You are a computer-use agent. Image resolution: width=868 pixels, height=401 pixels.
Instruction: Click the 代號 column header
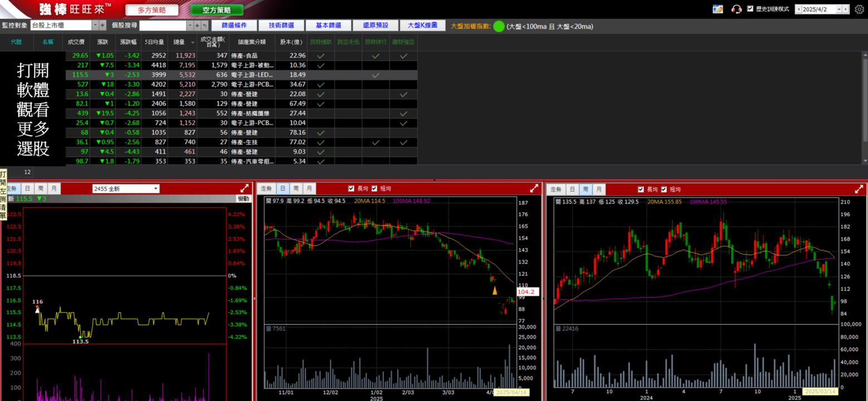pos(16,42)
